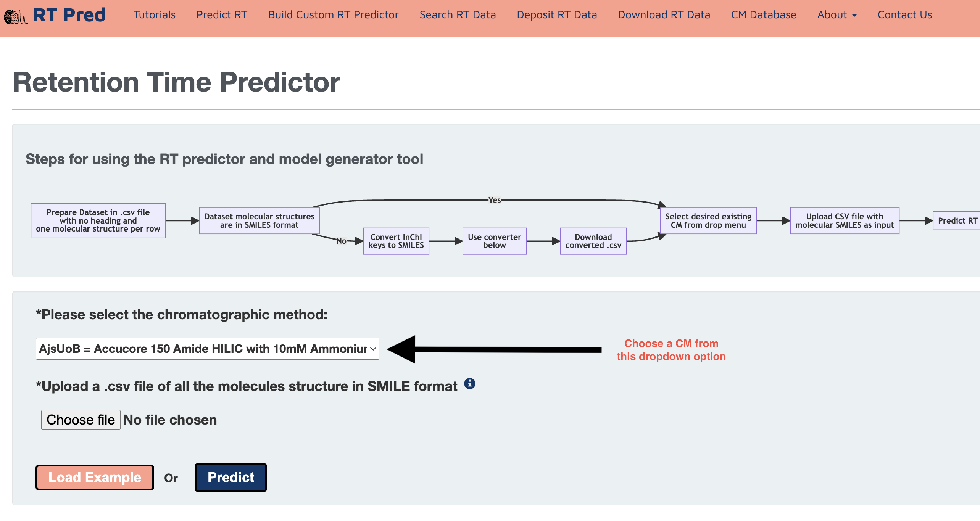The image size is (980, 521).
Task: Click the 'Use converter below' flowchart box
Action: (494, 241)
